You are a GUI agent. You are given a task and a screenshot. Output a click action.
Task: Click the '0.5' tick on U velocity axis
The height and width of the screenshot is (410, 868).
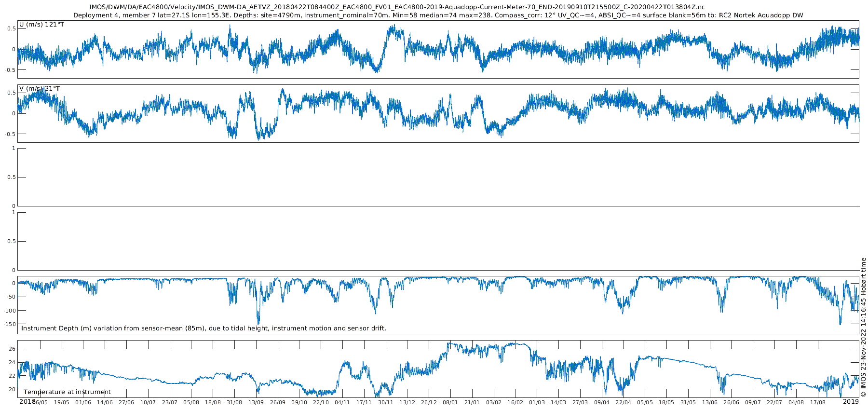[x=12, y=29]
